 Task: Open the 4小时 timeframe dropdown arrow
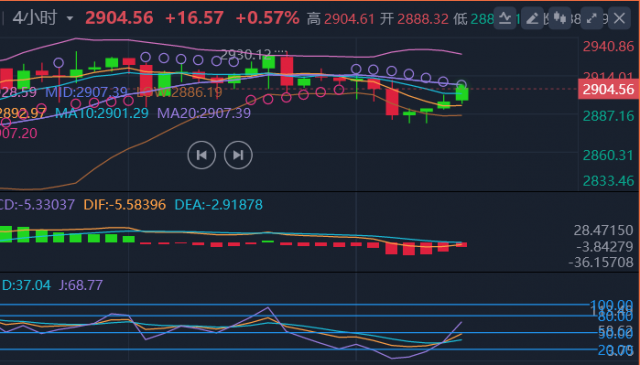click(x=70, y=18)
